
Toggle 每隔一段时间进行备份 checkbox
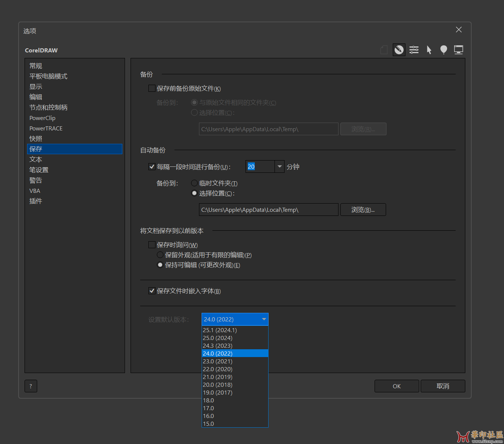click(152, 167)
